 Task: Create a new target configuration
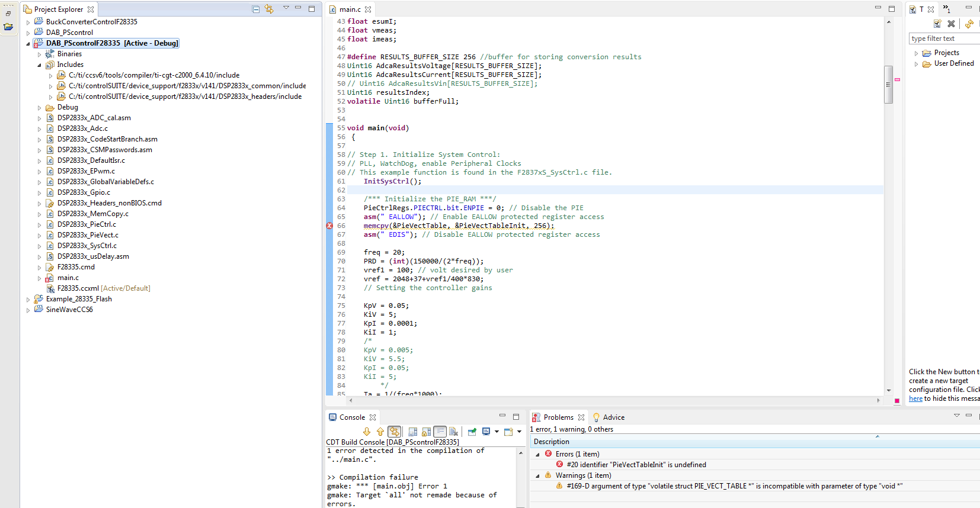click(x=937, y=24)
